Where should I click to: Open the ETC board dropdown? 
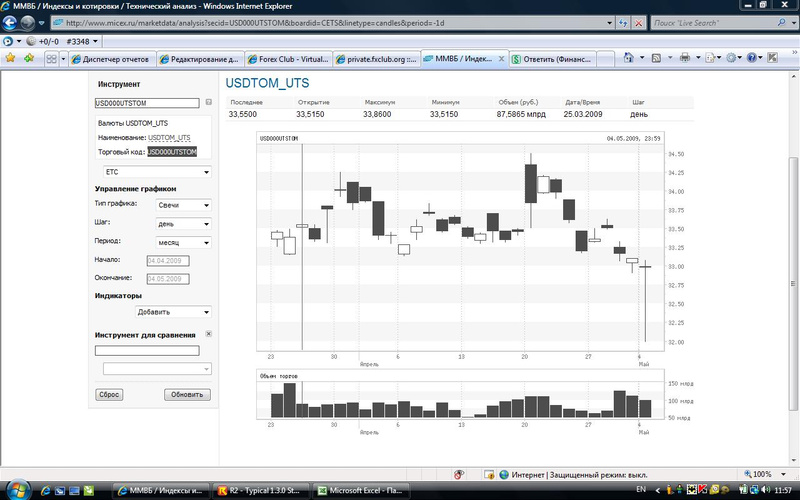pos(155,172)
